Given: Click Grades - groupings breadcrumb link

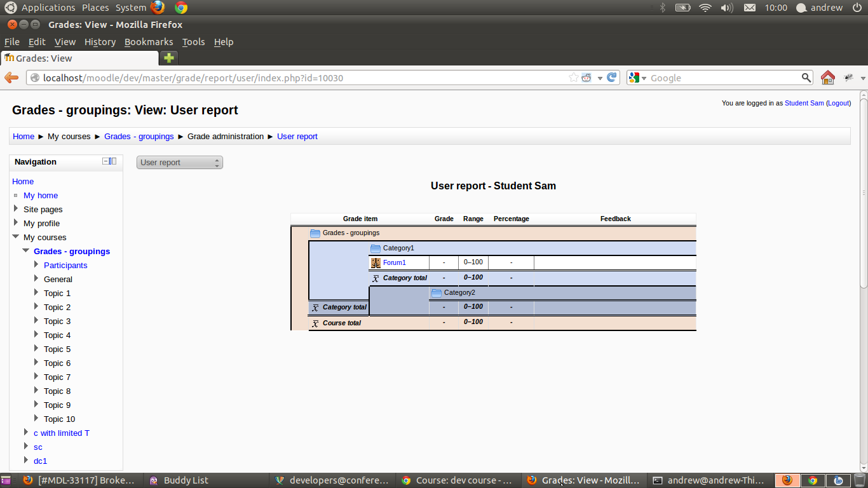Looking at the screenshot, I should pos(139,137).
